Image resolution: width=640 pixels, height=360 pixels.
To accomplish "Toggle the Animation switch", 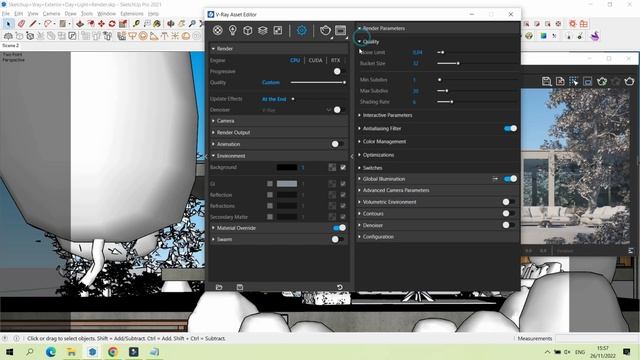I will pos(337,144).
